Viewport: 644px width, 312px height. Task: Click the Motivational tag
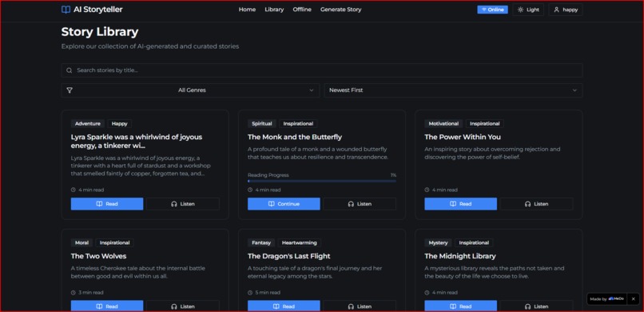coord(443,124)
